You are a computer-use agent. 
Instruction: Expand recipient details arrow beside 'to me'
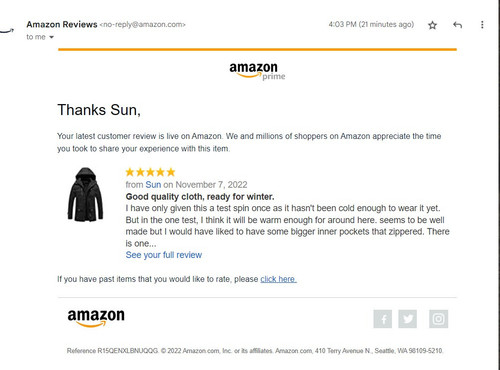51,37
